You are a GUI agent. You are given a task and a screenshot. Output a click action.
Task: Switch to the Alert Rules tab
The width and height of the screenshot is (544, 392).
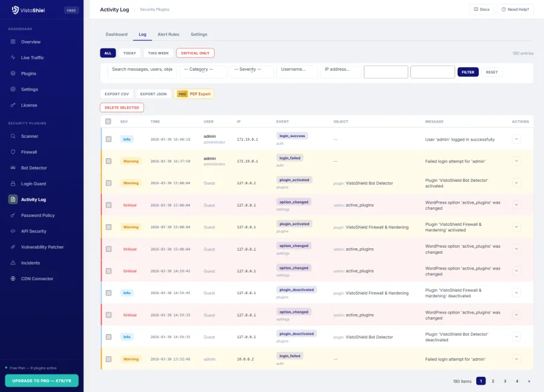pos(168,34)
